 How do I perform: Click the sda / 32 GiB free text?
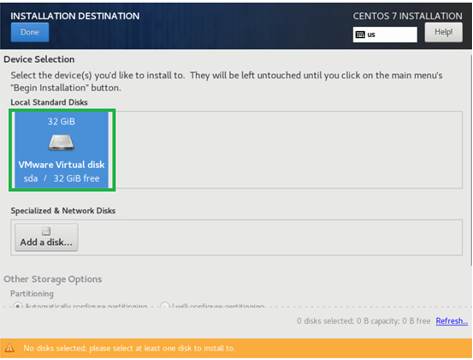pyautogui.click(x=61, y=179)
